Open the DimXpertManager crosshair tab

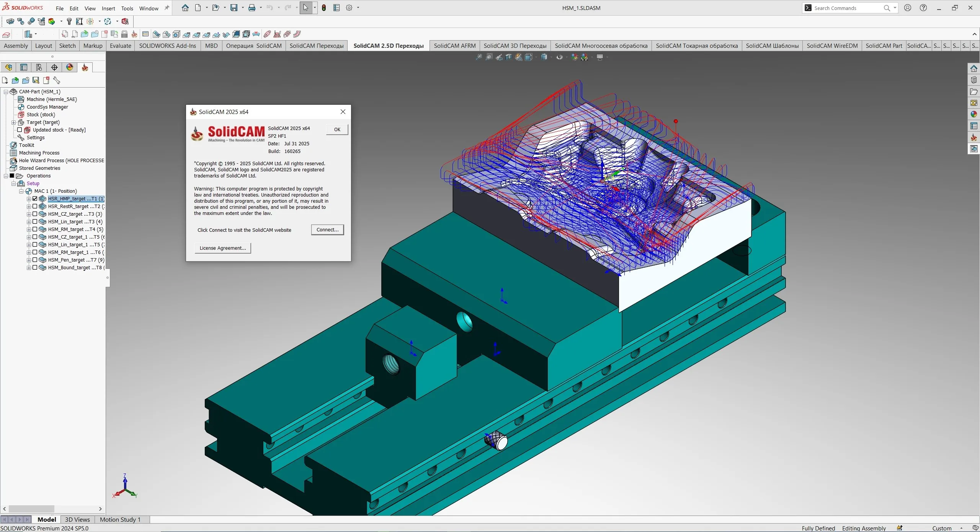(54, 67)
